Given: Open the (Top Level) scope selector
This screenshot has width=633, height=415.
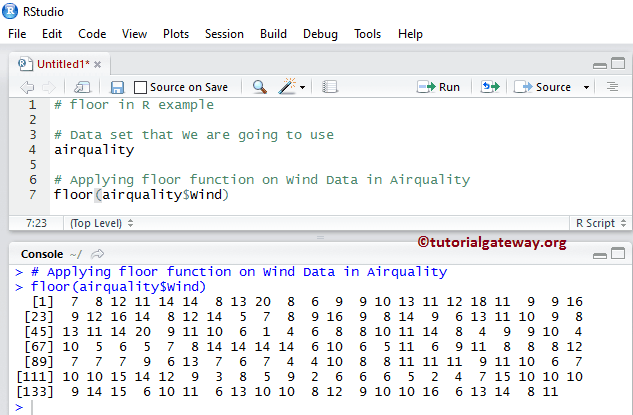Looking at the screenshot, I should click(101, 223).
